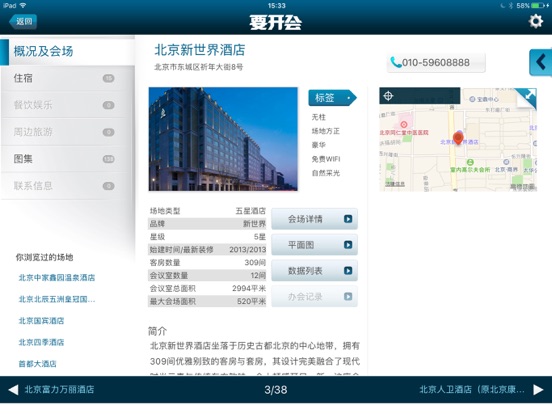
Task: Click the Wi-Fi icon in status bar
Action: coord(23,5)
